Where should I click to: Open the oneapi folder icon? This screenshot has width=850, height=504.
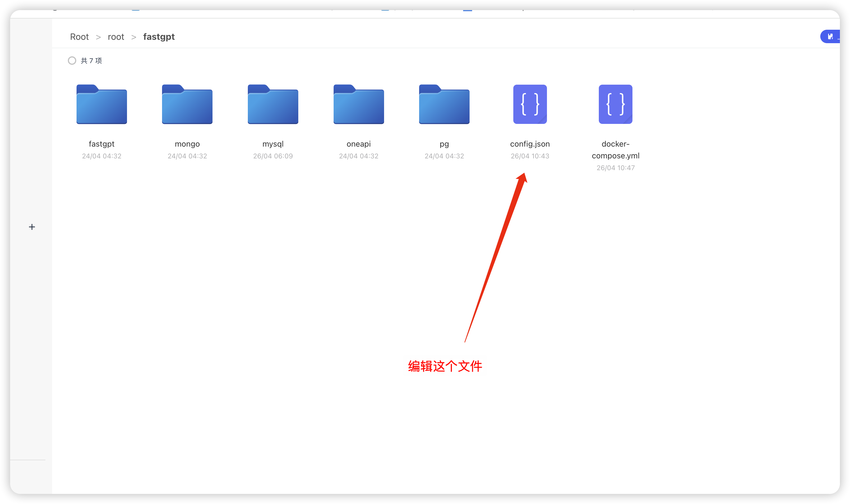coord(359,104)
